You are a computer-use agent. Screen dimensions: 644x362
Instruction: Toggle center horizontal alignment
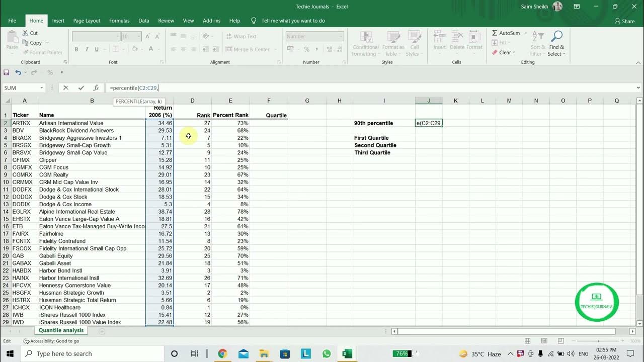coord(183,49)
